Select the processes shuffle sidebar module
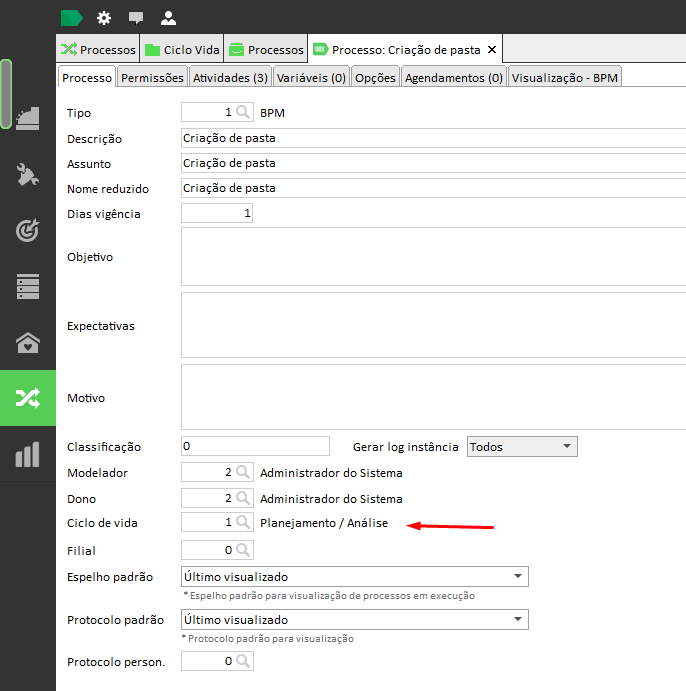Viewport: 686px width, 691px height. 28,398
